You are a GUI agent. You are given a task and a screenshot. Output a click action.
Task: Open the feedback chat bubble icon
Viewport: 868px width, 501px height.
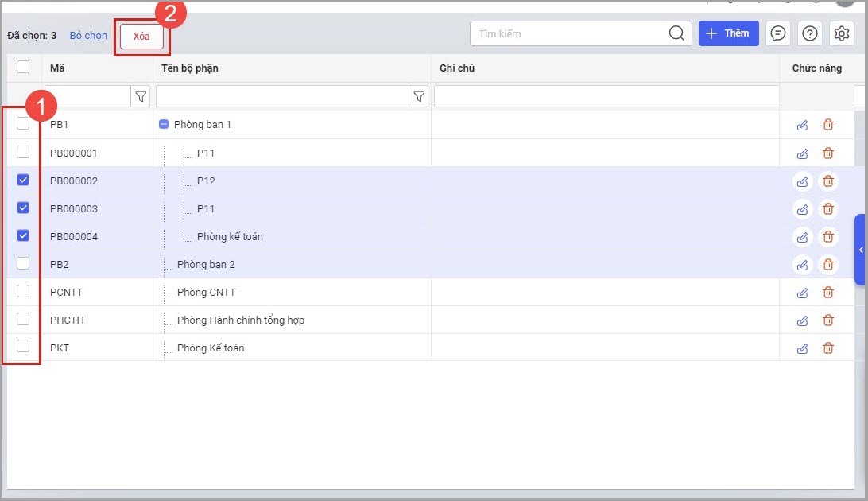[x=779, y=33]
